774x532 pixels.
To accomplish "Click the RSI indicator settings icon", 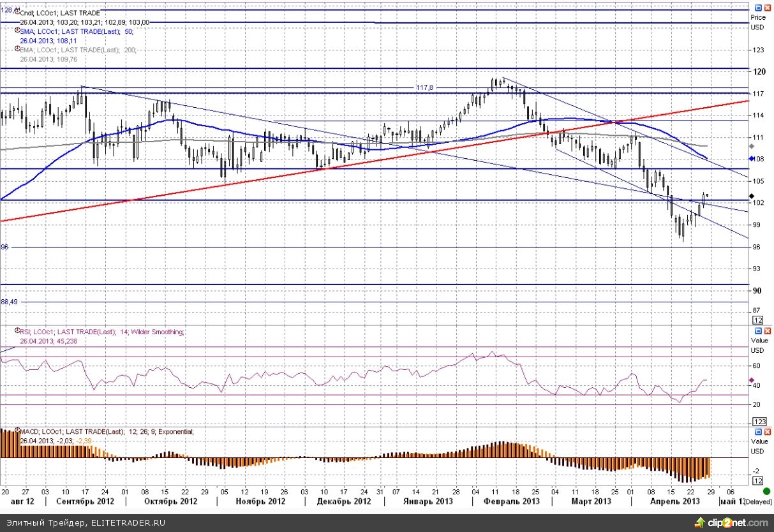I will (x=17, y=331).
